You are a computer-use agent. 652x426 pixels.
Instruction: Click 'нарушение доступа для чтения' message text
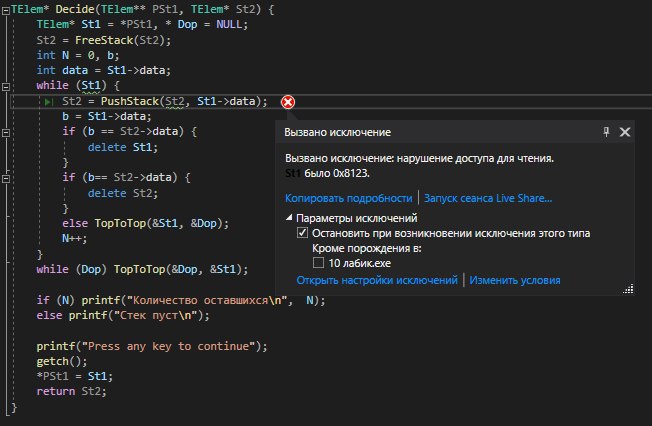point(474,158)
